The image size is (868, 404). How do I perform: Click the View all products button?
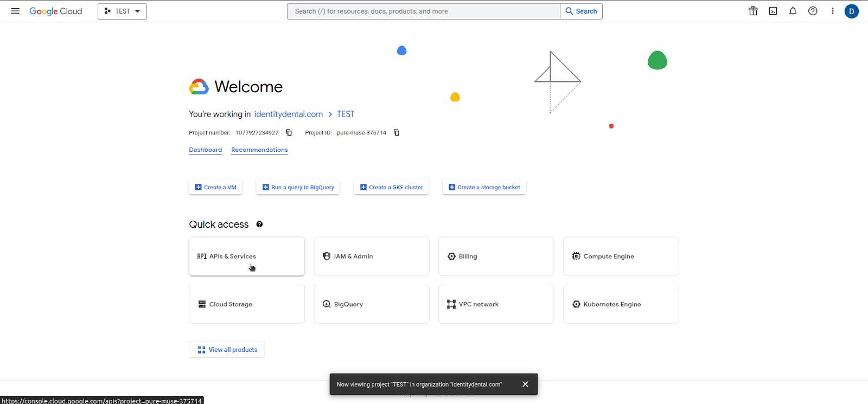click(x=227, y=350)
